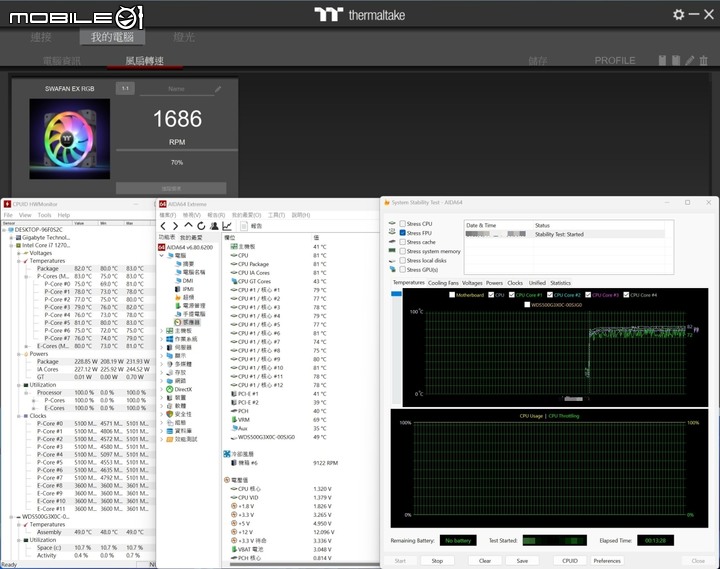The width and height of the screenshot is (720, 569).
Task: Click the 70% fan speed value
Action: pyautogui.click(x=177, y=163)
